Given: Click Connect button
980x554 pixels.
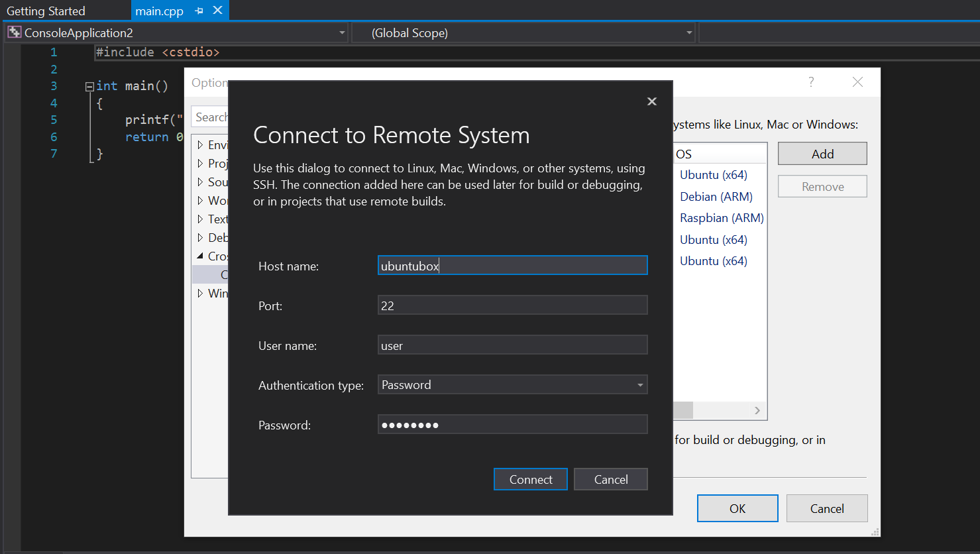Looking at the screenshot, I should click(x=531, y=479).
